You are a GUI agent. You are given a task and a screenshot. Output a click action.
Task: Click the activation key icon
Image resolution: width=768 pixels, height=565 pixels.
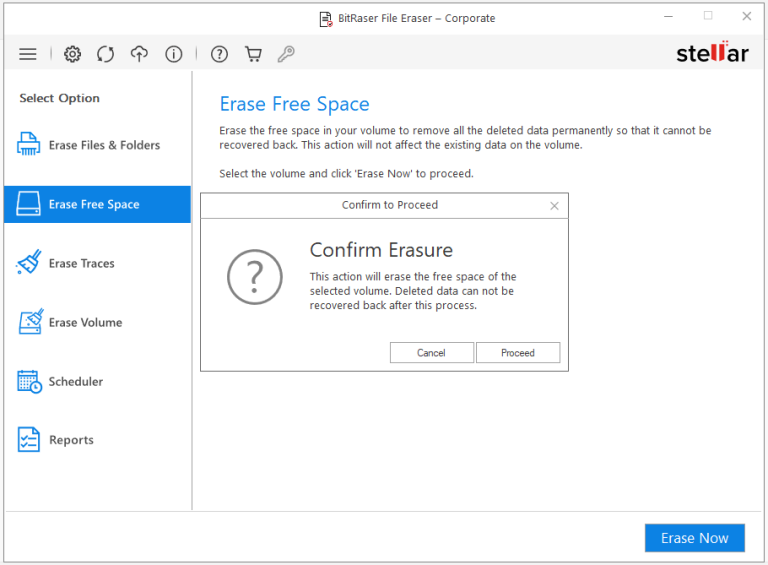[286, 54]
